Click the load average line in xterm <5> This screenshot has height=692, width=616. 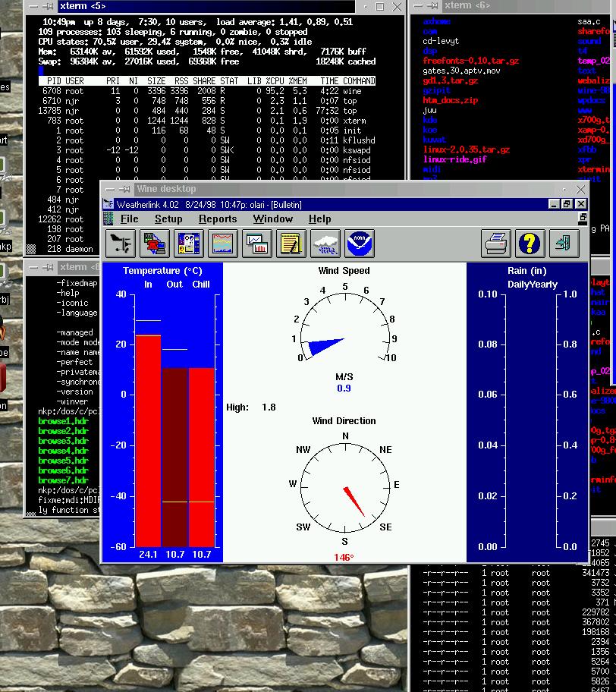[198, 22]
